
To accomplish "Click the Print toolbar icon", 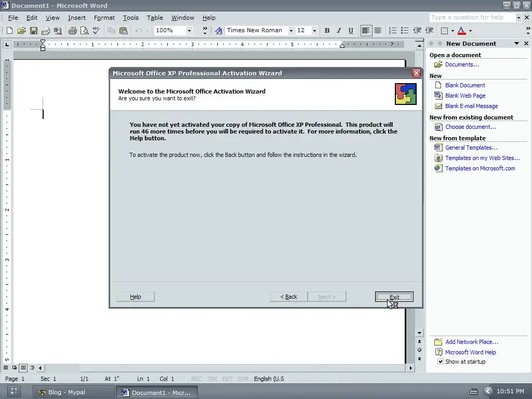I will tap(72, 31).
